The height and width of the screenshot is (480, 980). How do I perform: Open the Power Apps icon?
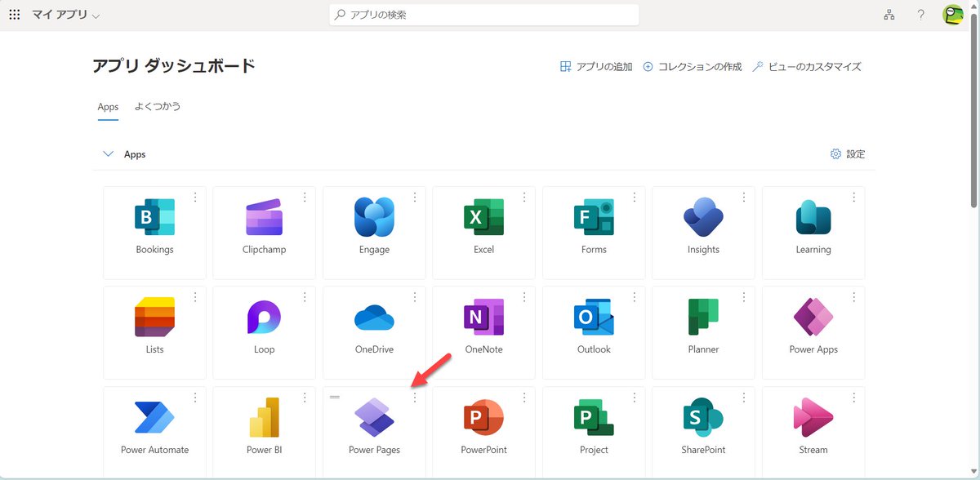tap(813, 317)
